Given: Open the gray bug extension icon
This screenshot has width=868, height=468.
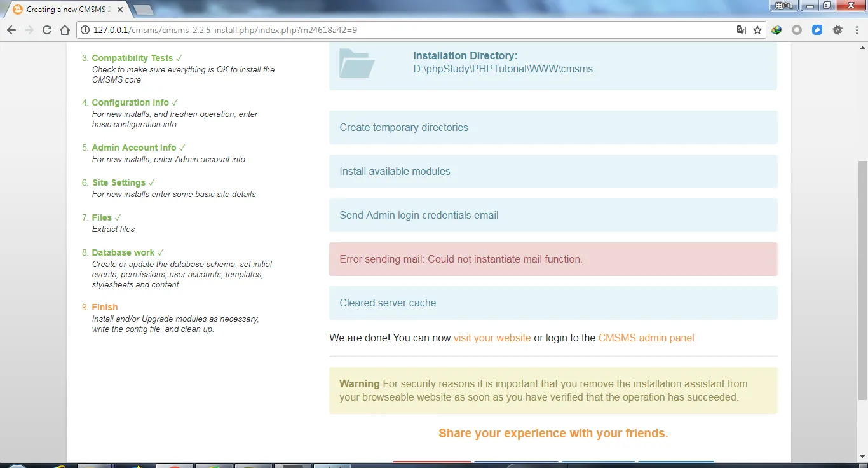Looking at the screenshot, I should 837,30.
